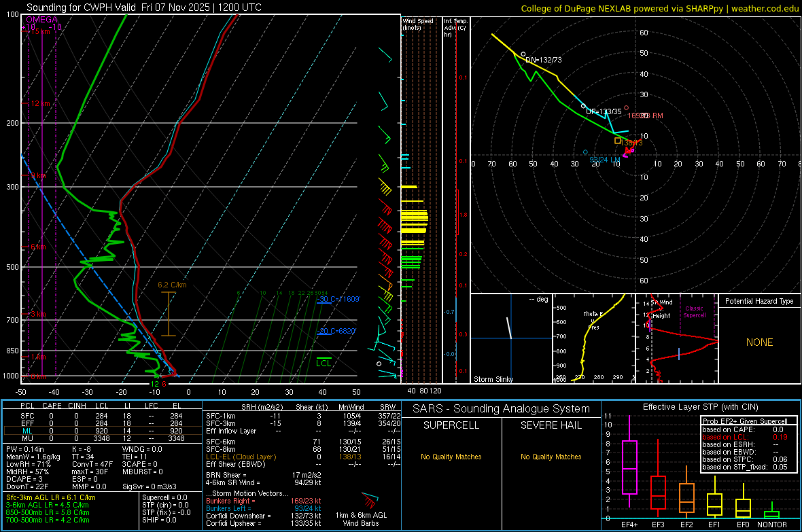Viewport: 802px width, 532px height.
Task: Click the 'MeanW = 1.6g/kg' value
Action: [x=33, y=457]
